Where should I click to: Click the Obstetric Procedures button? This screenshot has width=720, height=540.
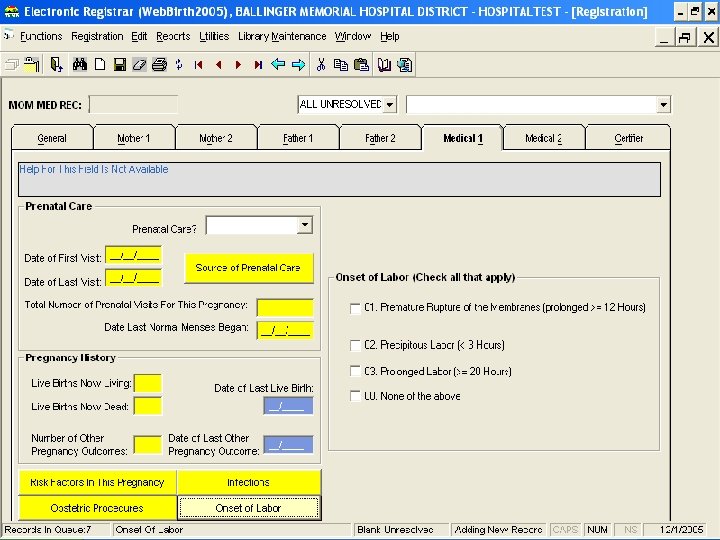click(x=97, y=508)
